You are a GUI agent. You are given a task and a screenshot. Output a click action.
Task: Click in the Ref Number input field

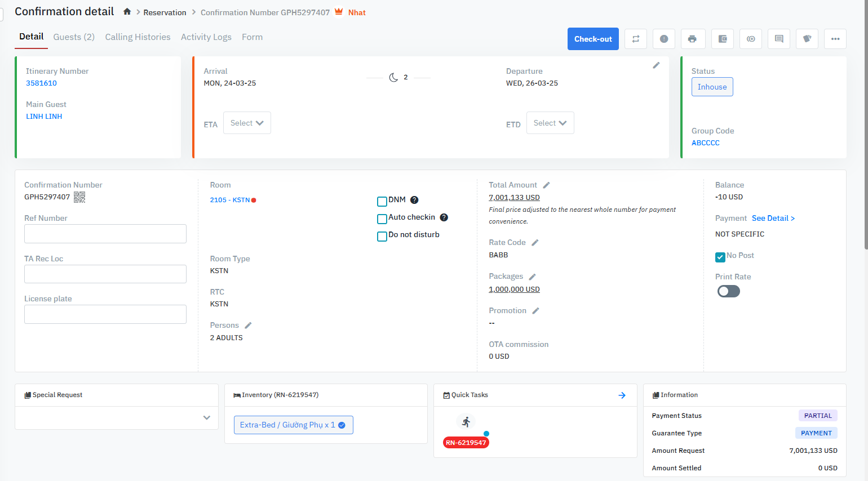pyautogui.click(x=105, y=234)
